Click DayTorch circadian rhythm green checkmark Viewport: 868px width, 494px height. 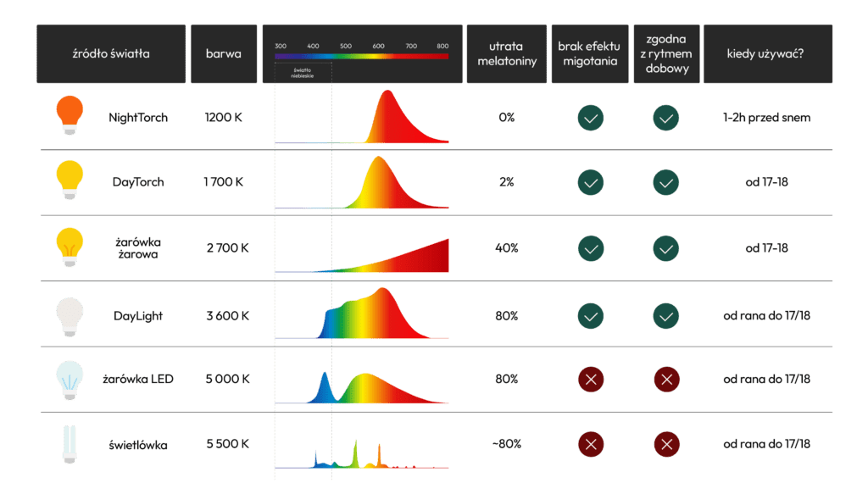point(666,182)
